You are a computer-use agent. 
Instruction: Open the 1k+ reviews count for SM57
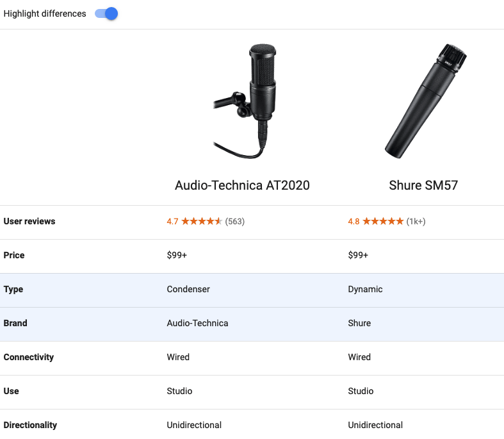coord(416,222)
